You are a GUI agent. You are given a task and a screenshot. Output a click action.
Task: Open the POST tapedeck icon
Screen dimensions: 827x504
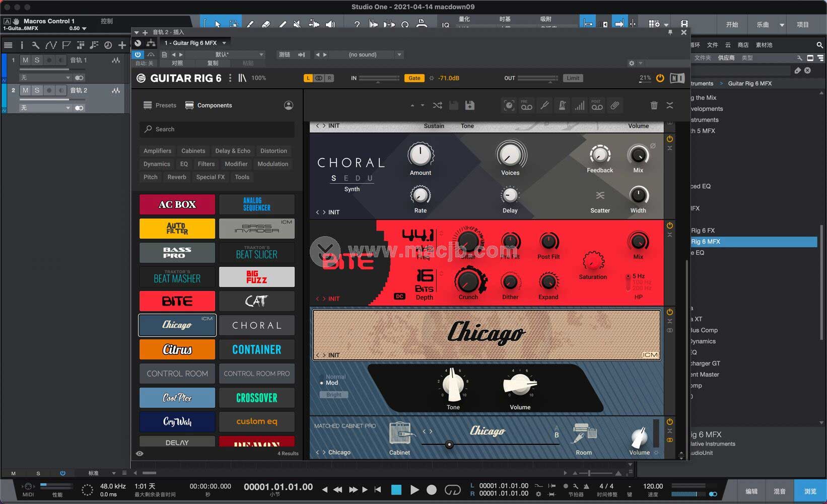pos(597,105)
